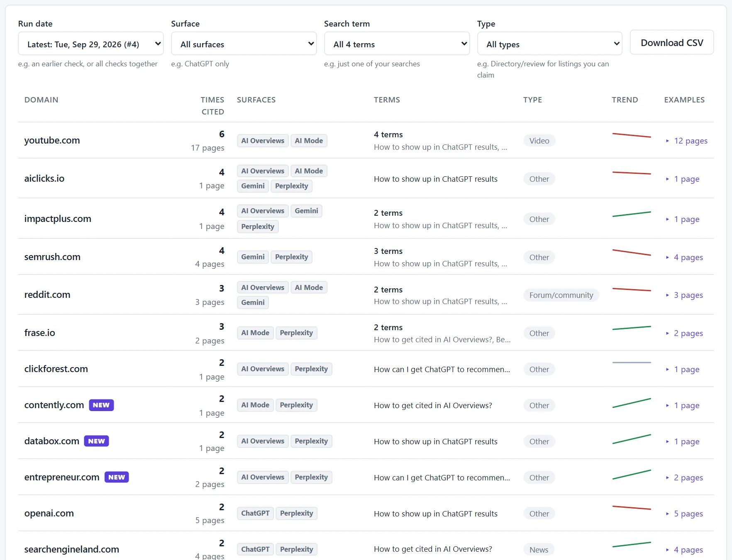Click the Perplexity tag in semrush.com row

pyautogui.click(x=291, y=257)
